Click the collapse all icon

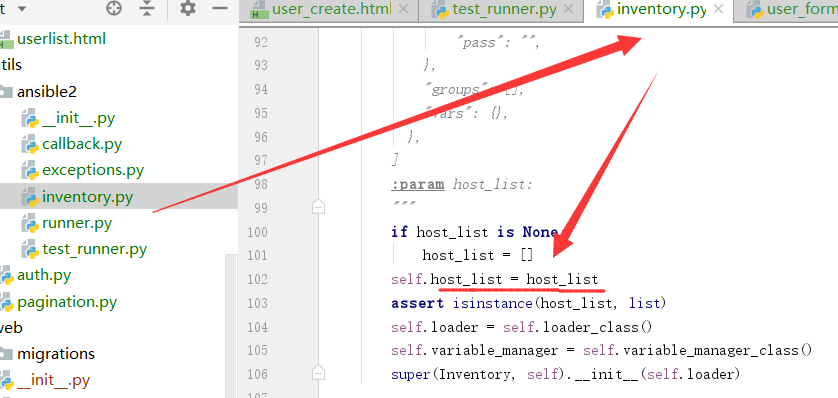(x=146, y=9)
